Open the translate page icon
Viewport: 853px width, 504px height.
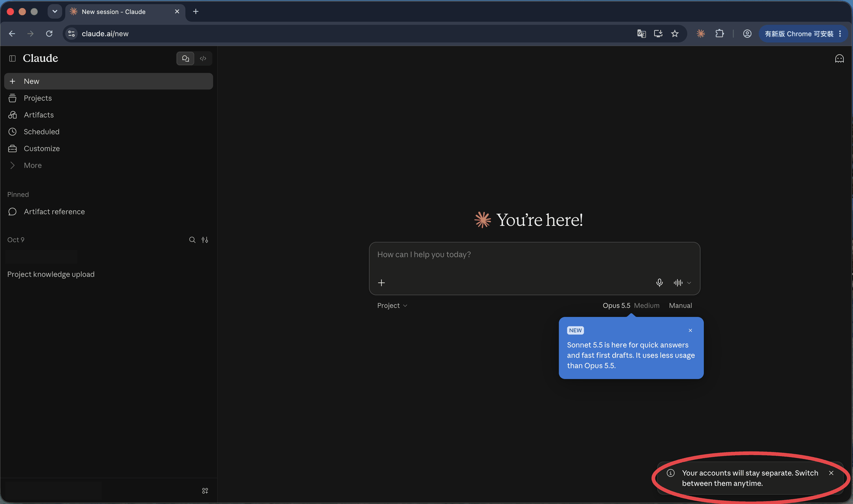pos(641,34)
